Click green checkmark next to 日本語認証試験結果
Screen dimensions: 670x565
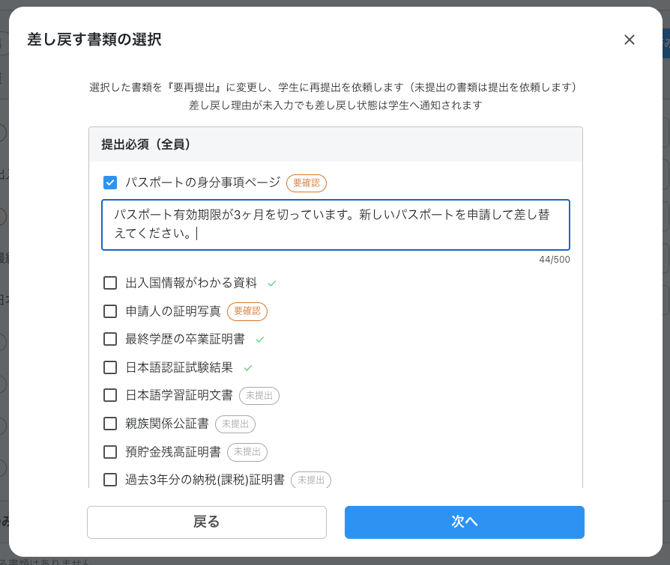pos(248,368)
